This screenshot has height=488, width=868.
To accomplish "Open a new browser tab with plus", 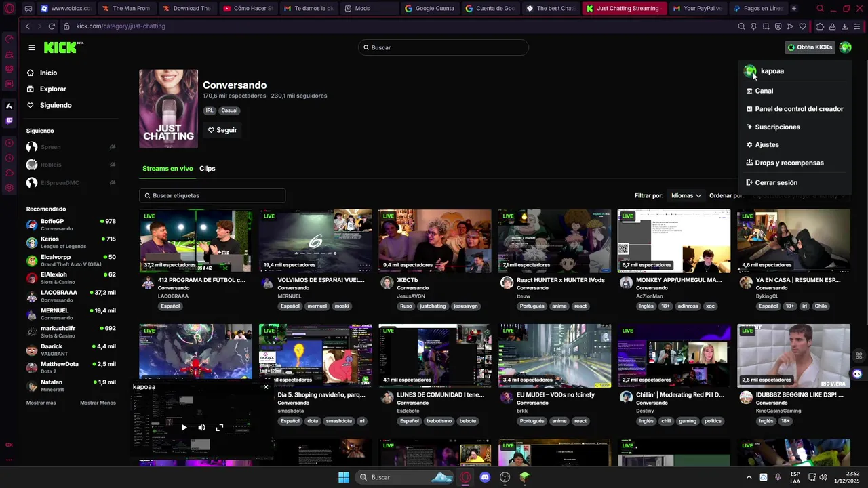I will (x=794, y=9).
